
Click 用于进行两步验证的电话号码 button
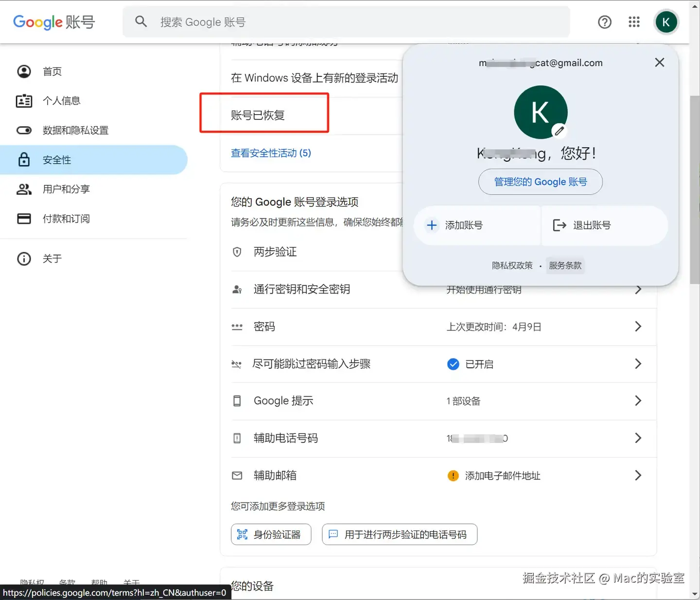point(400,534)
